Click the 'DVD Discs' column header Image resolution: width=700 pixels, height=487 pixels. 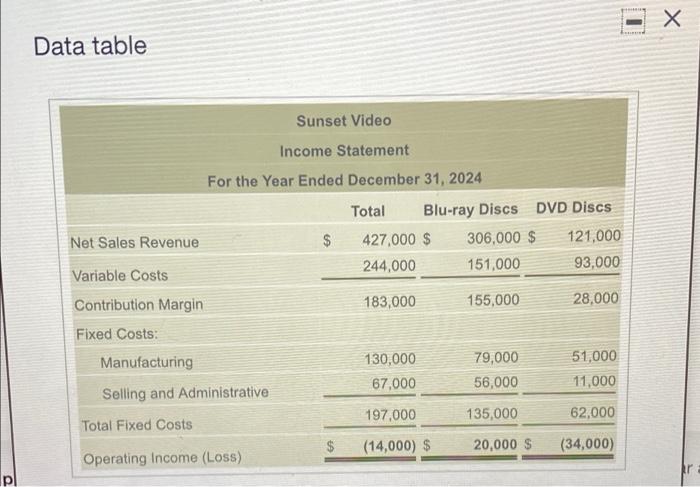click(574, 208)
